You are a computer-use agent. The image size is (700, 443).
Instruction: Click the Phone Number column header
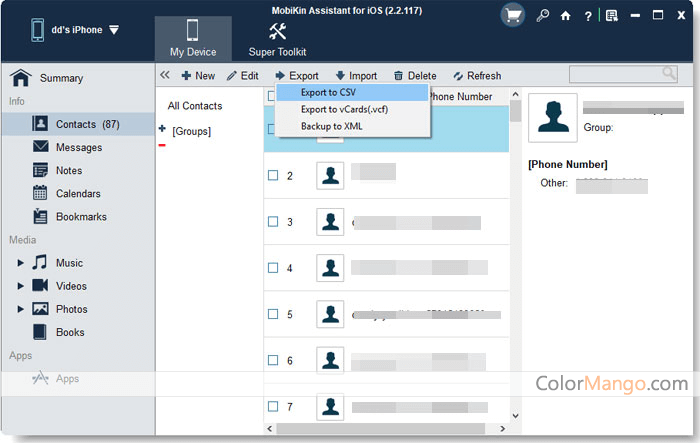[x=460, y=96]
